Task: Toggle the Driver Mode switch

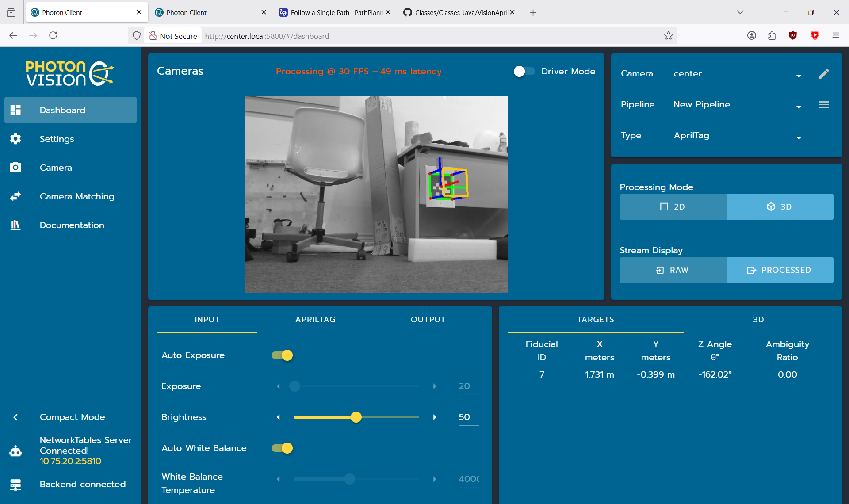Action: [x=524, y=71]
